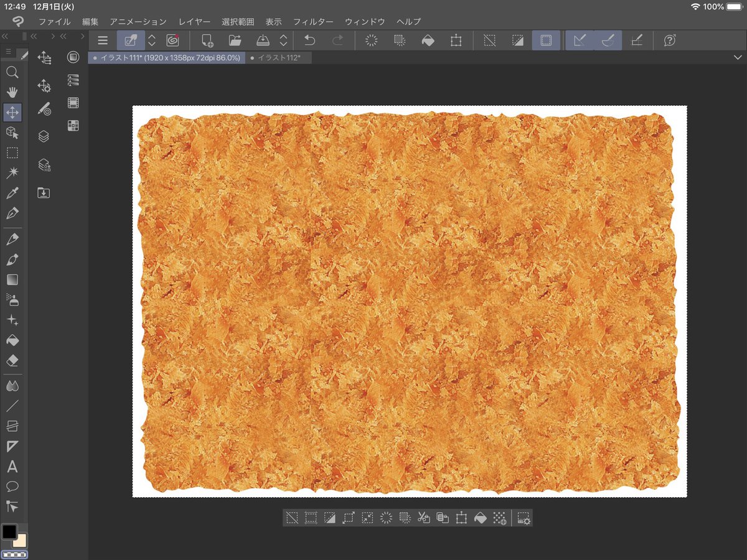This screenshot has width=747, height=560.
Task: Click the New canvas icon in command bar
Action: 207,41
